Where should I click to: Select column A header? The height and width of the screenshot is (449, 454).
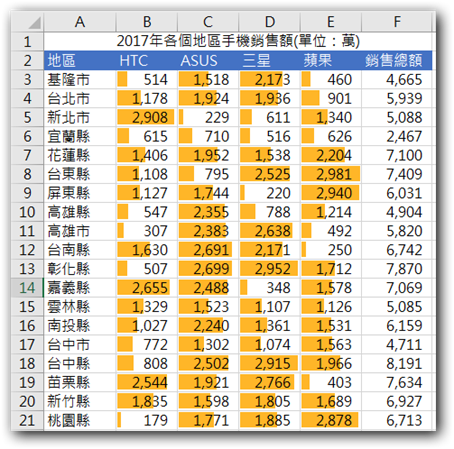80,22
